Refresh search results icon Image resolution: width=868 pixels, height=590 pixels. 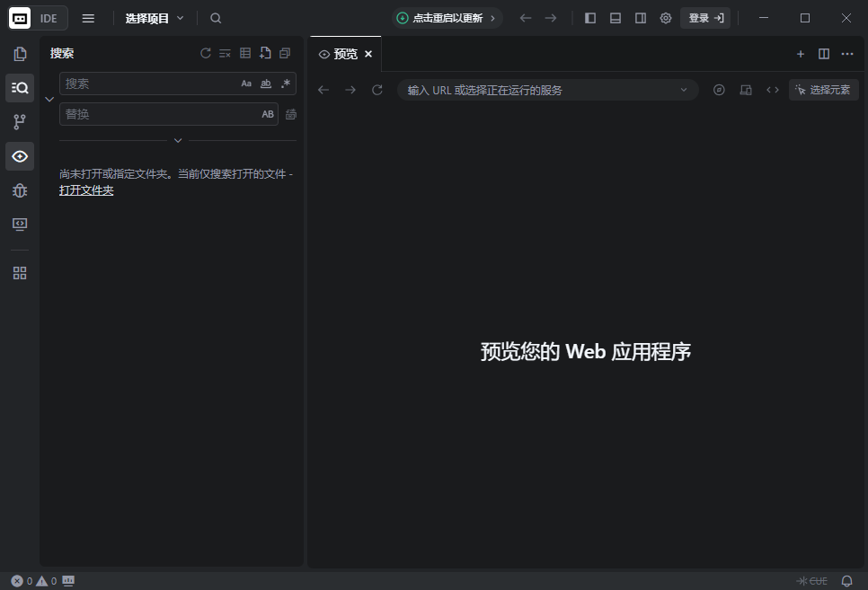point(206,53)
